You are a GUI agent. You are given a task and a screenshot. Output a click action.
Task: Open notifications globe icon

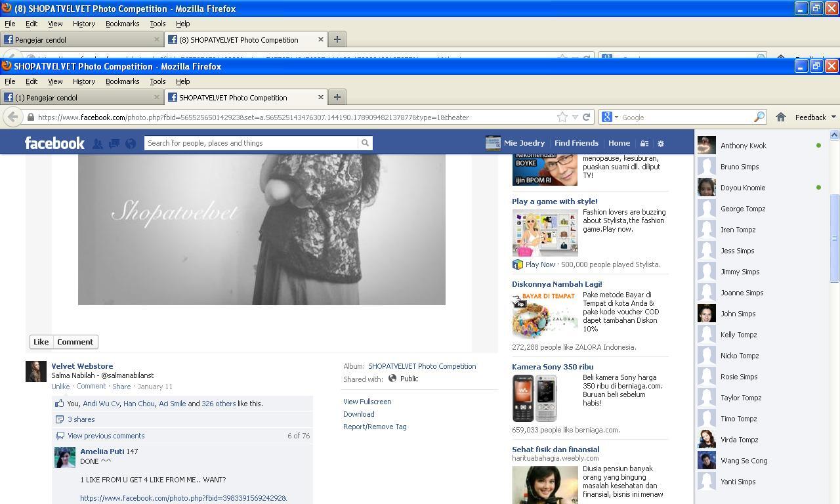[x=130, y=143]
